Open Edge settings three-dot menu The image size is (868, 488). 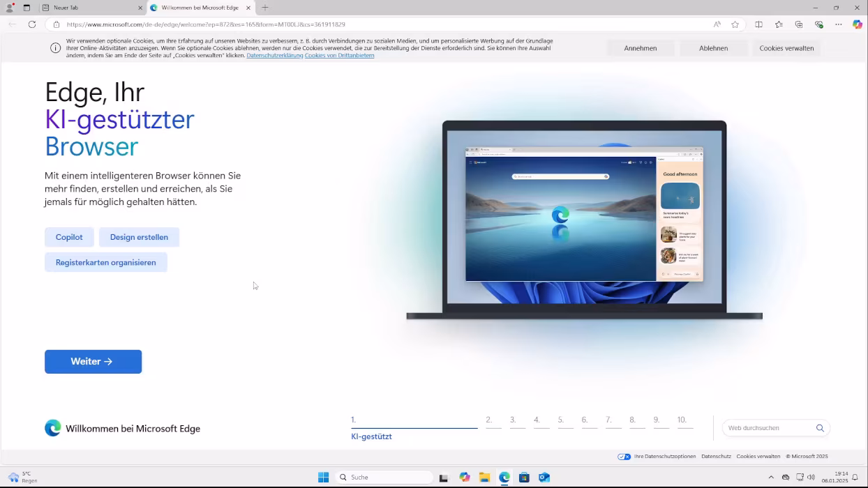(839, 24)
